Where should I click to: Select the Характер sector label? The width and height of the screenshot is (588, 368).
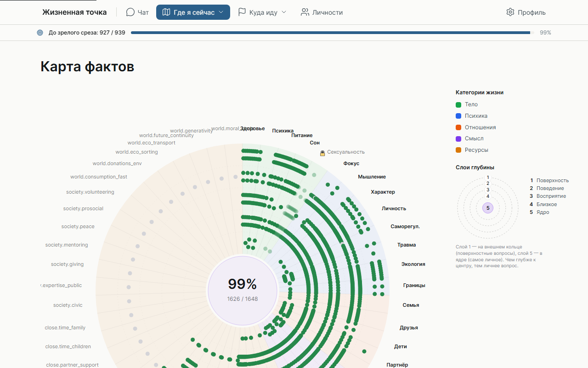click(383, 192)
